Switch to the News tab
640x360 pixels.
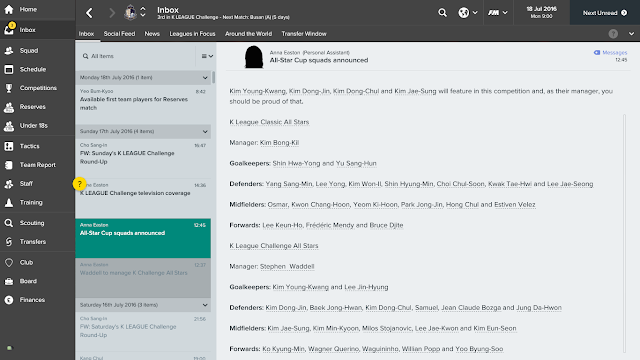click(152, 34)
